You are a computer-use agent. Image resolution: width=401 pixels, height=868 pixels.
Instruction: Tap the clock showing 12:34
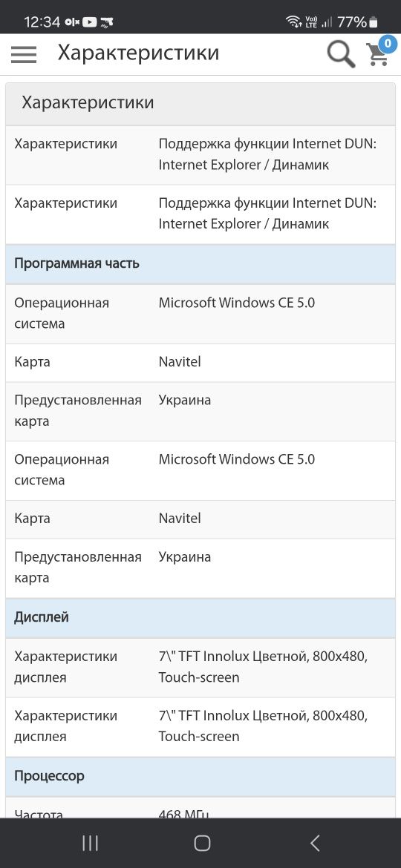(42, 22)
